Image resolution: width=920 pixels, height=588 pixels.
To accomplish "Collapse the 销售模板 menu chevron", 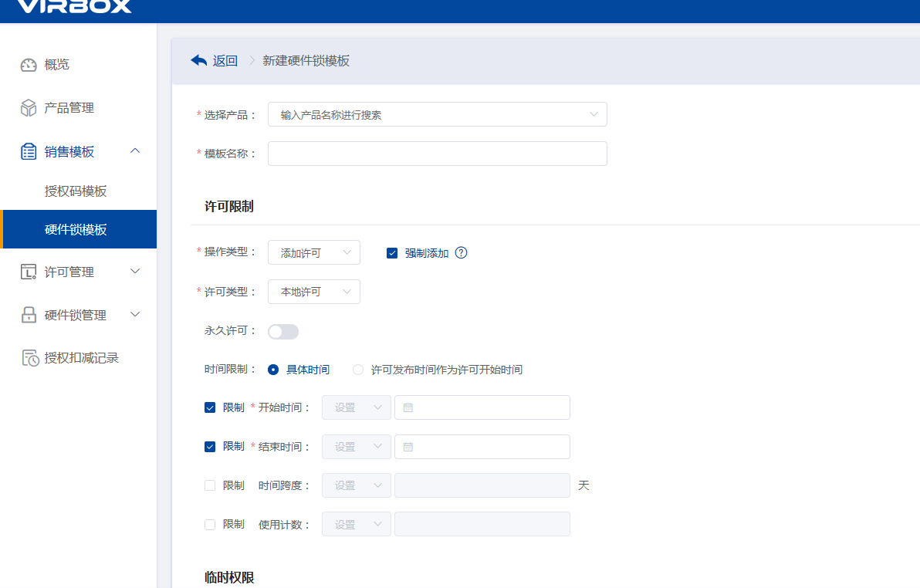I will (x=135, y=150).
